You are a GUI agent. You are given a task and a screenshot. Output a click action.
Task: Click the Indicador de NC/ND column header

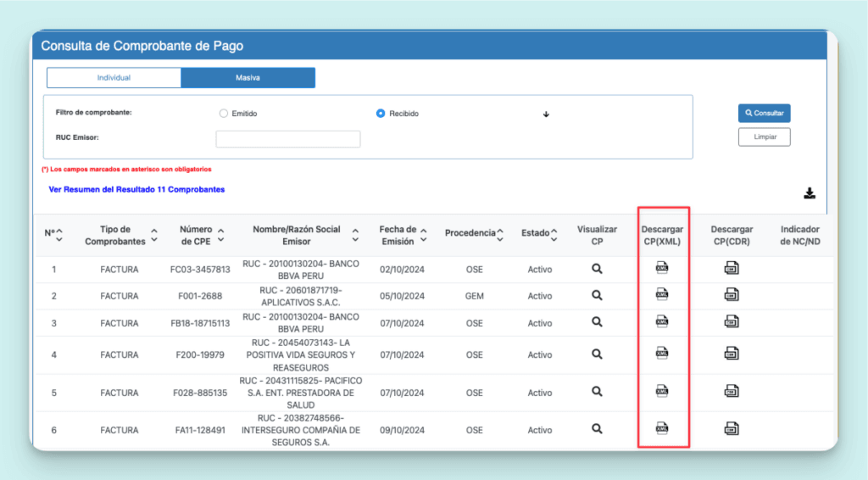tap(800, 235)
